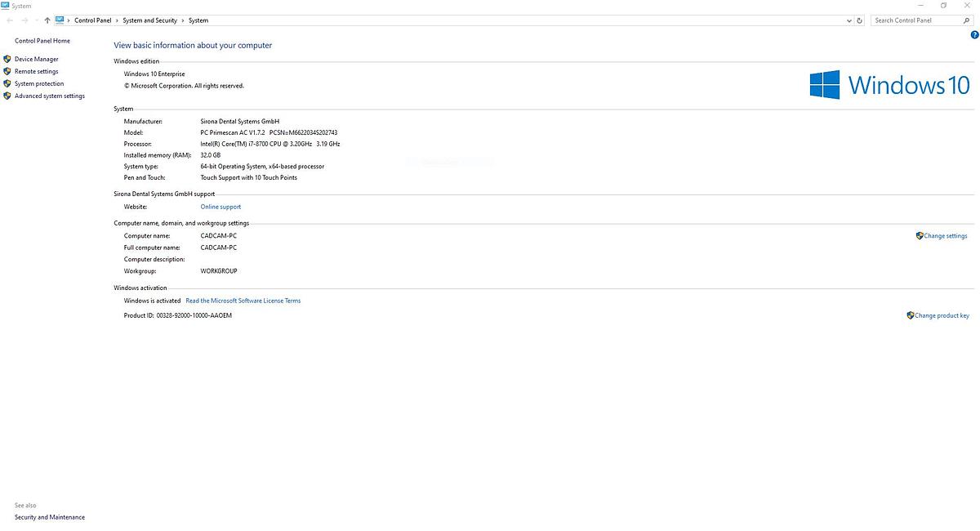This screenshot has height=531, width=980.
Task: Open System protection from the sidebar
Action: coord(38,83)
